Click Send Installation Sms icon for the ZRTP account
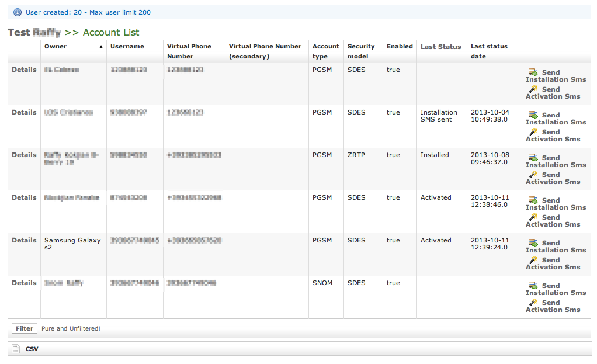 point(533,158)
